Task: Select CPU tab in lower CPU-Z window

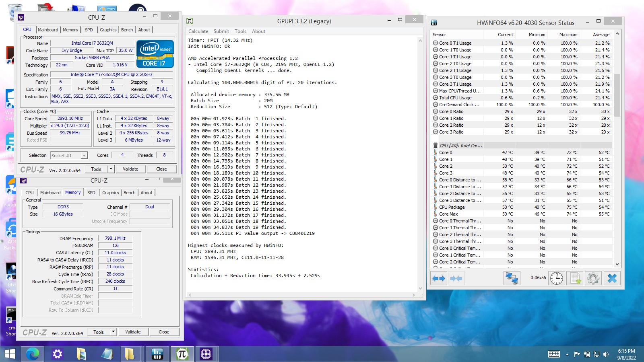Action: (x=29, y=193)
